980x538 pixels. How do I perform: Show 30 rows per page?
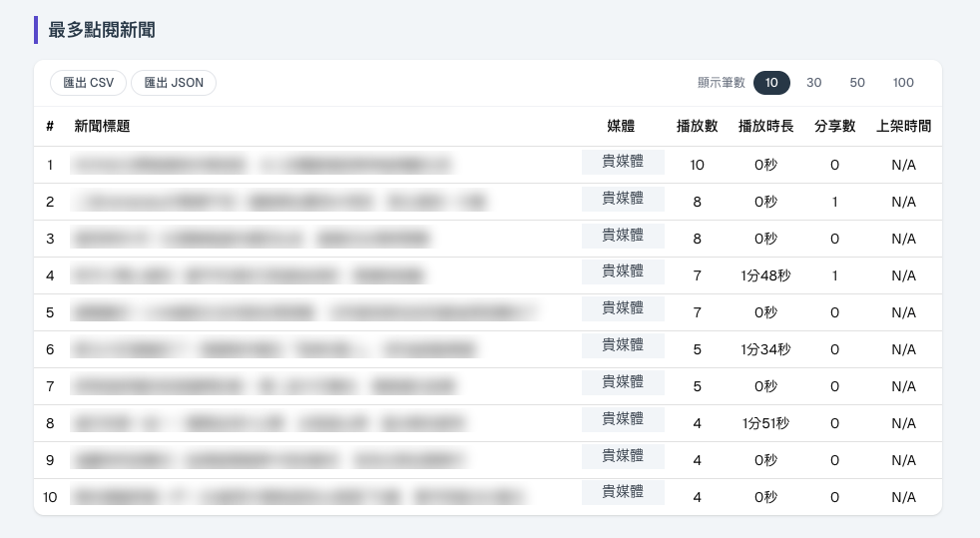813,83
